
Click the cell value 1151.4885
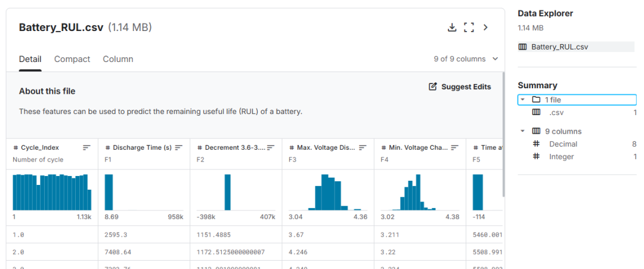[x=215, y=235]
